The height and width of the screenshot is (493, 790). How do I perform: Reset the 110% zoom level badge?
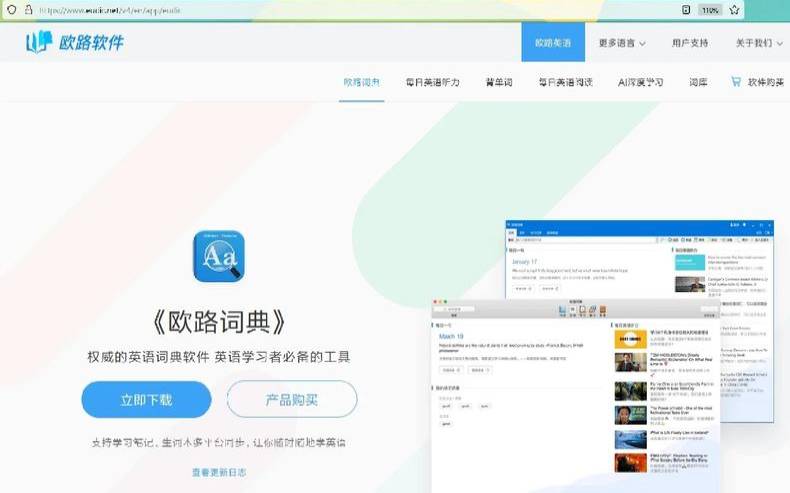[710, 10]
